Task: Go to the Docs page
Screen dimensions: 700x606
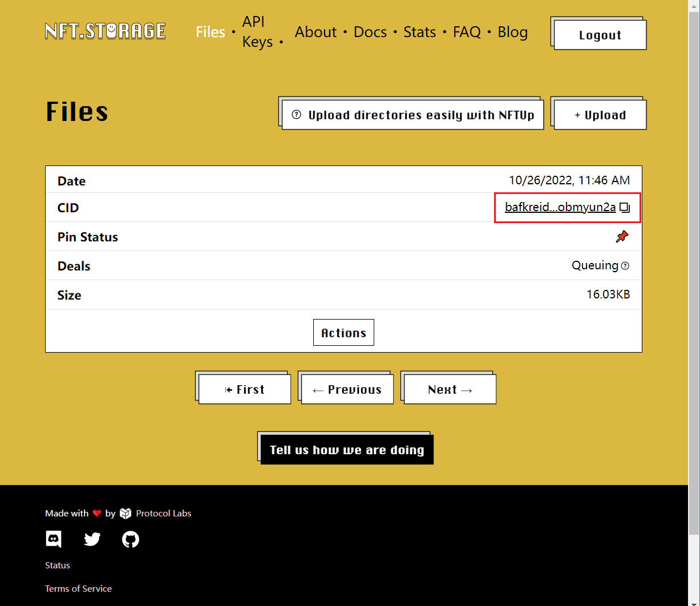Action: (370, 32)
